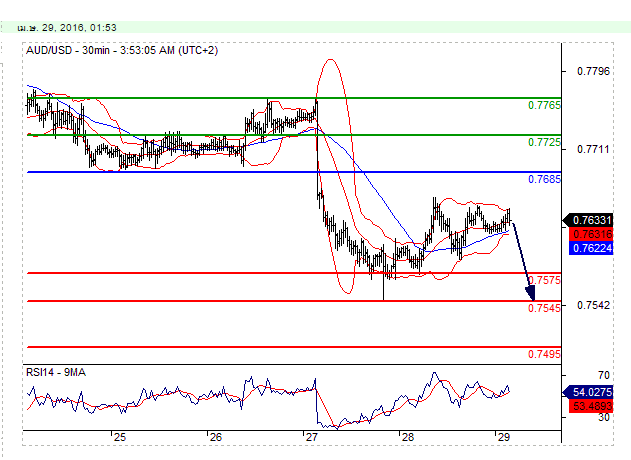Click the blue price tag 0.76224
This screenshot has height=460, width=631.
[x=592, y=248]
